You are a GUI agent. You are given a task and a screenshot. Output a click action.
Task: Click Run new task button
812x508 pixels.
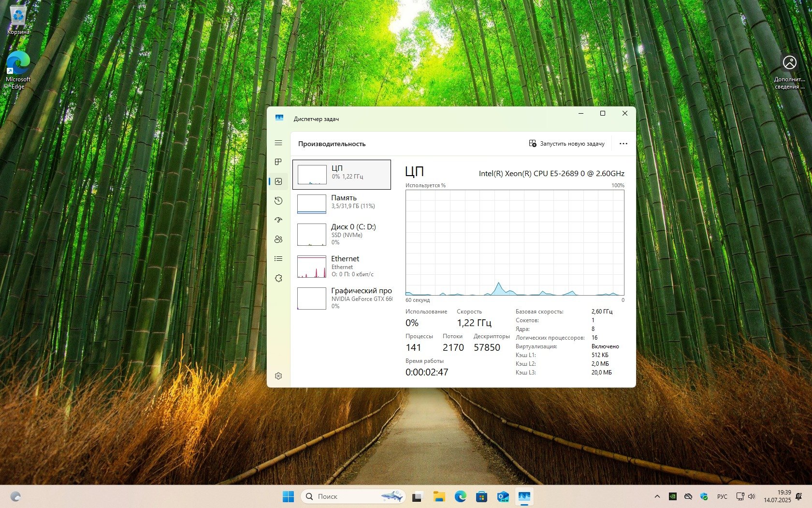(x=566, y=144)
